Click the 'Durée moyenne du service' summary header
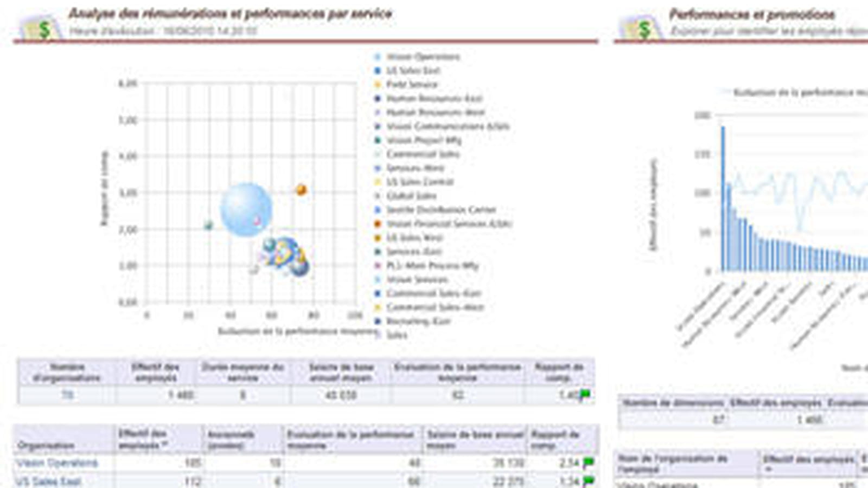 coord(243,373)
